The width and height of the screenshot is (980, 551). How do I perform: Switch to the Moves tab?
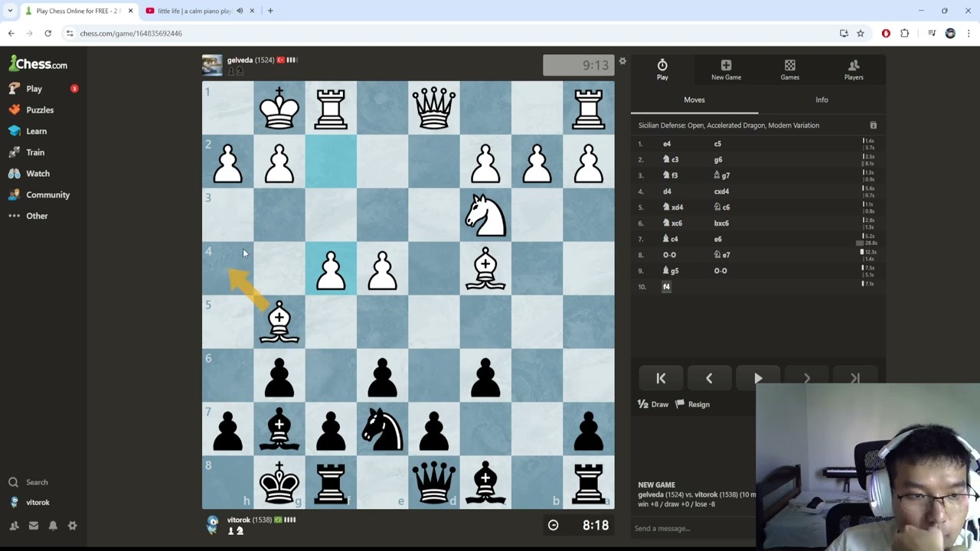click(694, 99)
